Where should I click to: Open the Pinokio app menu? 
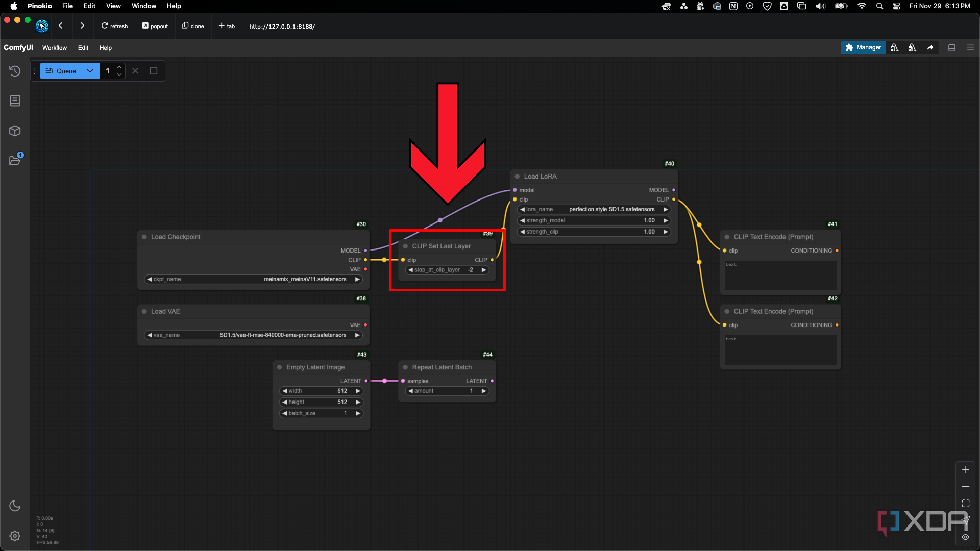point(40,6)
